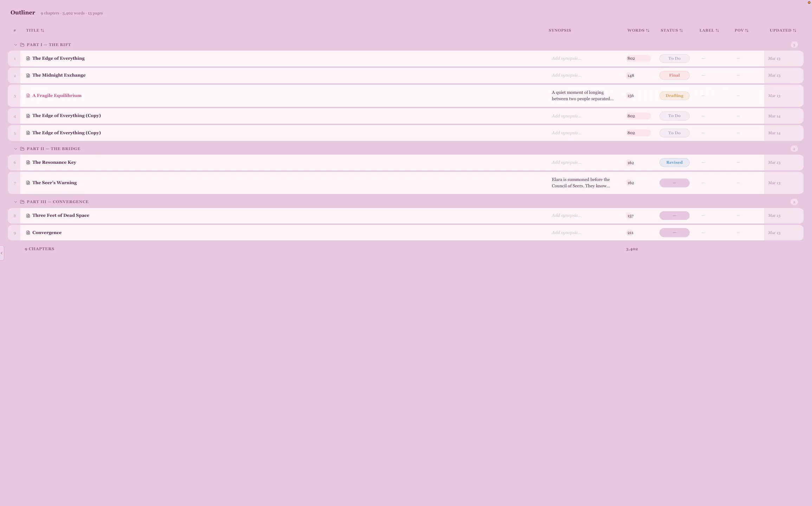Screen dimensions: 812x506
Task: Collapse the PART II — THE BRIDGE section
Action: [x=15, y=149]
